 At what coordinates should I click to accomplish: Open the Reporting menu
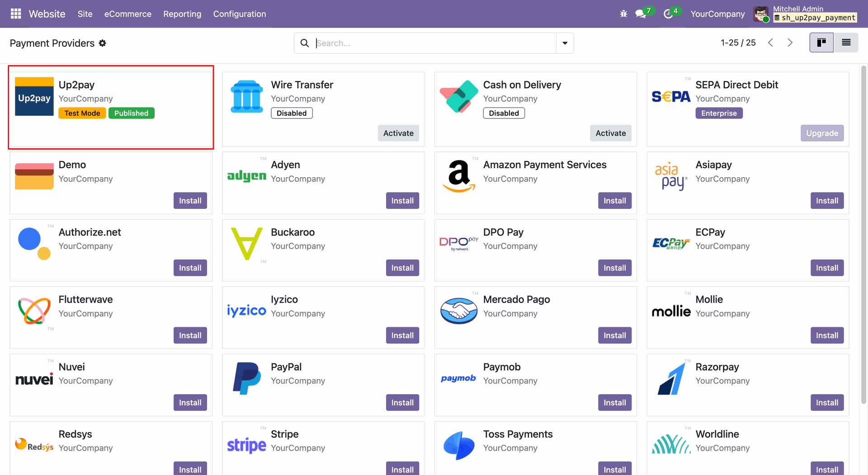(x=182, y=14)
